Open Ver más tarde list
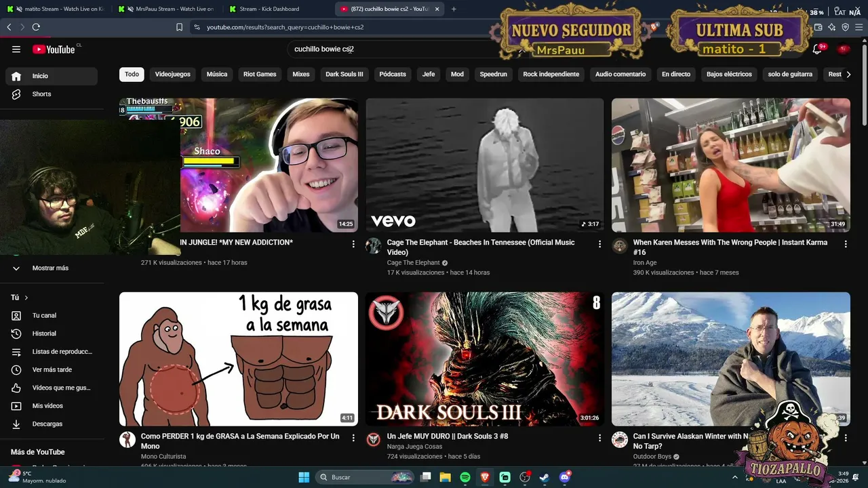The image size is (868, 488). pos(52,369)
